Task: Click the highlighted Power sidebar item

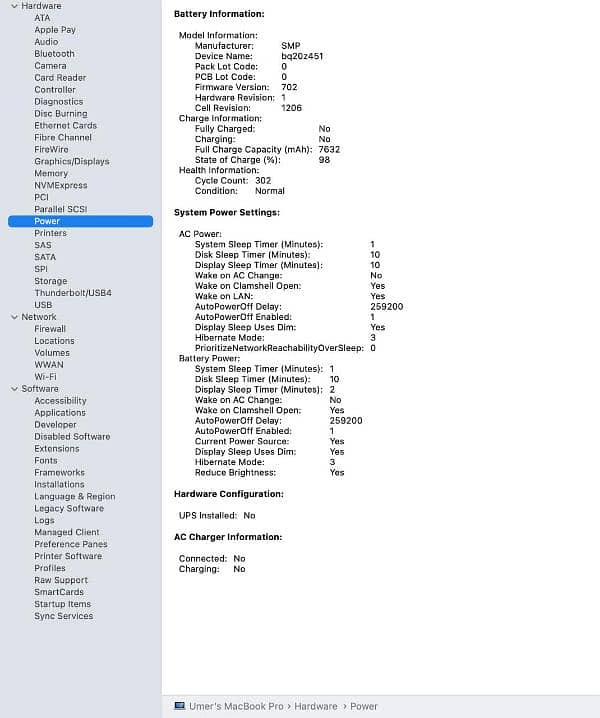Action: (x=47, y=221)
